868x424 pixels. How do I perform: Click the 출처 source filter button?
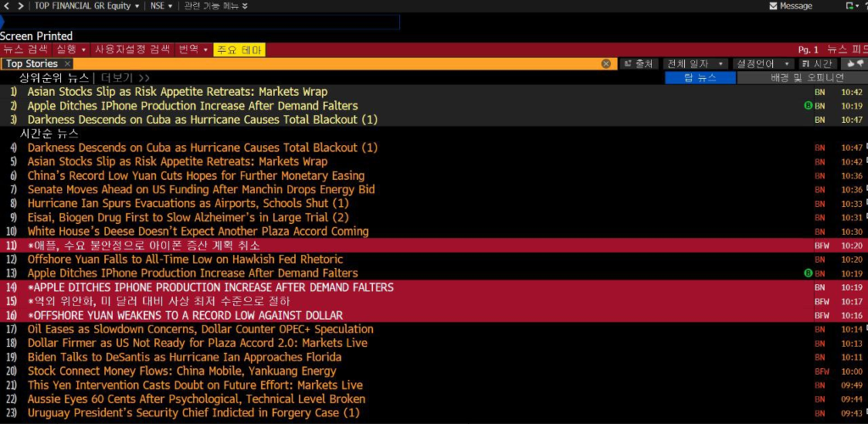pyautogui.click(x=639, y=64)
